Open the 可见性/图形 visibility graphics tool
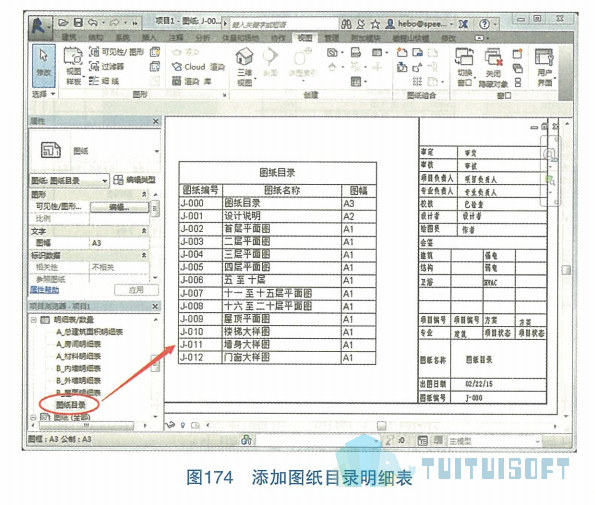The image size is (595, 505). coord(117,52)
